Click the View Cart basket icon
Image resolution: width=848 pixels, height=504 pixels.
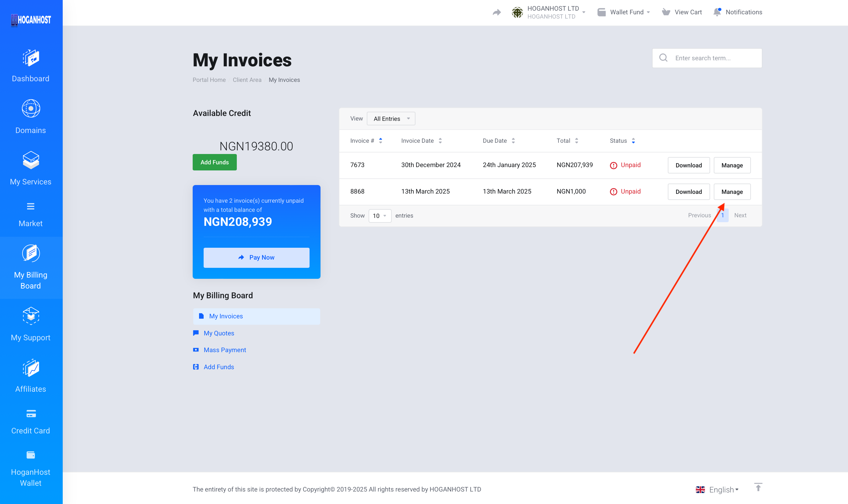(666, 12)
